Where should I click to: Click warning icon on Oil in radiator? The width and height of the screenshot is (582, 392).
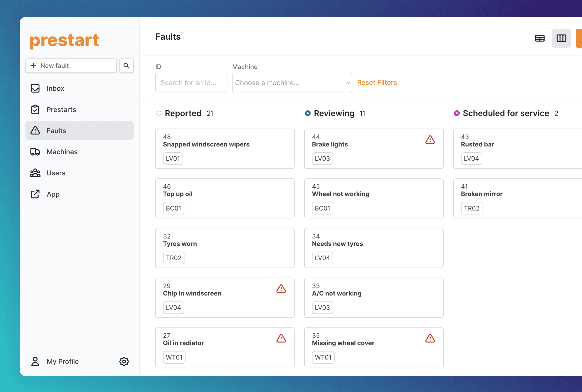tap(281, 338)
